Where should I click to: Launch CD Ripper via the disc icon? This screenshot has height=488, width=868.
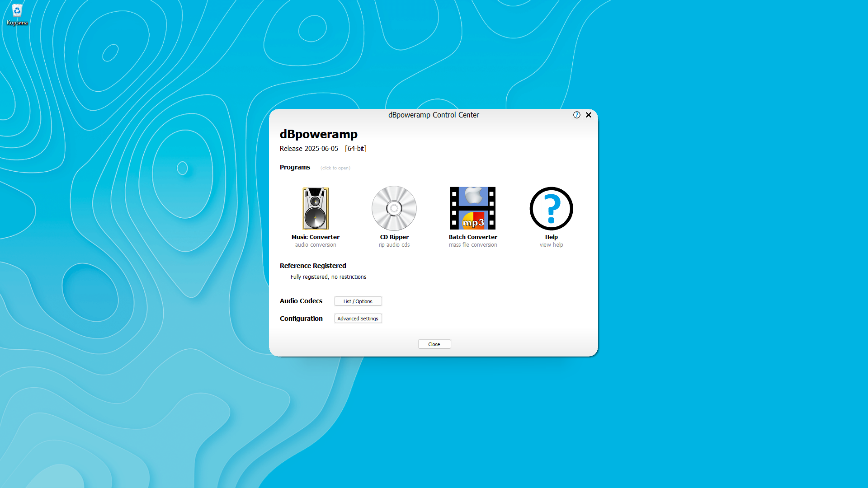coord(394,208)
